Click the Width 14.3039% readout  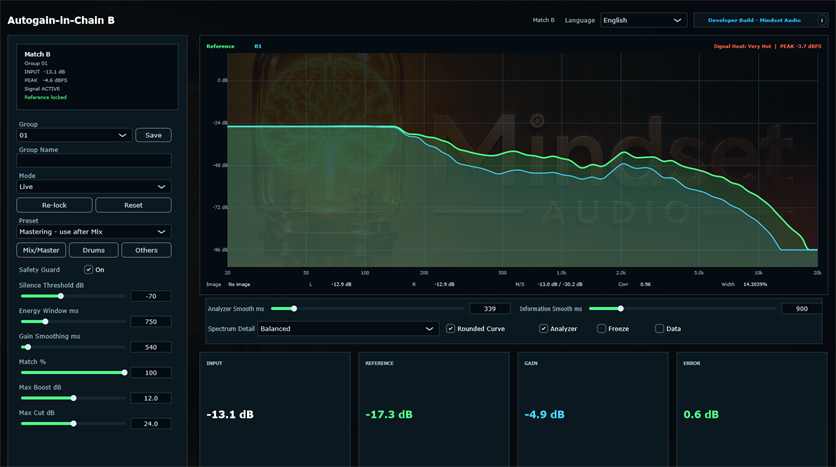744,285
